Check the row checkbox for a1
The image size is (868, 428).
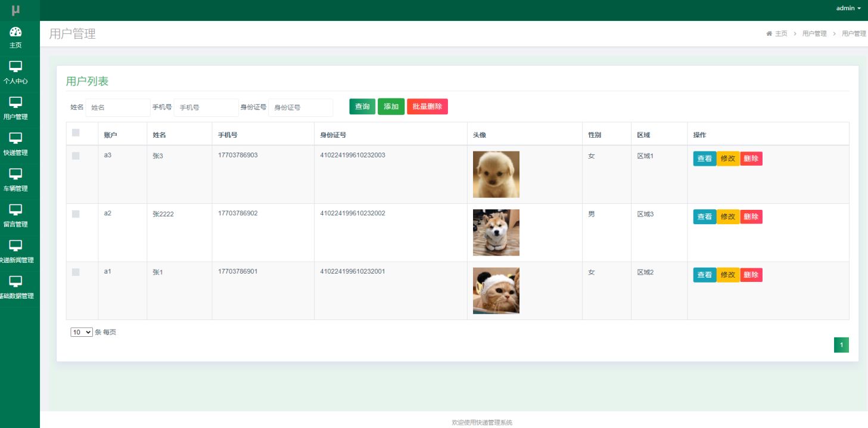click(x=76, y=272)
